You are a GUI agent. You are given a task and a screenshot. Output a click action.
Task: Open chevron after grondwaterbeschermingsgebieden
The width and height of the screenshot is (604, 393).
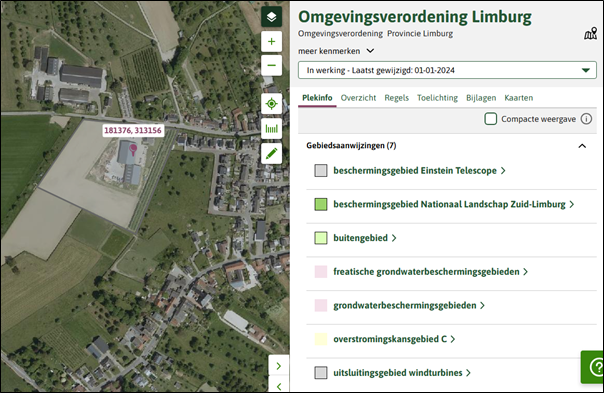point(482,306)
